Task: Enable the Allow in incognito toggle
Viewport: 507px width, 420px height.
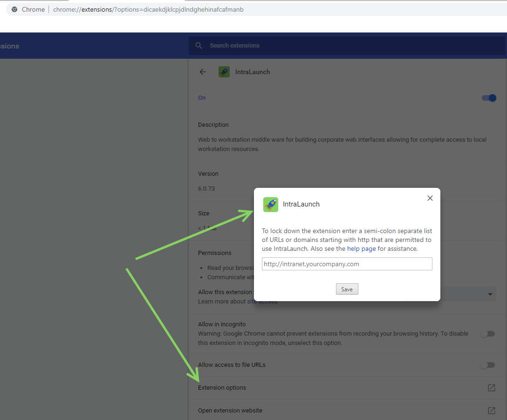Action: coord(487,334)
